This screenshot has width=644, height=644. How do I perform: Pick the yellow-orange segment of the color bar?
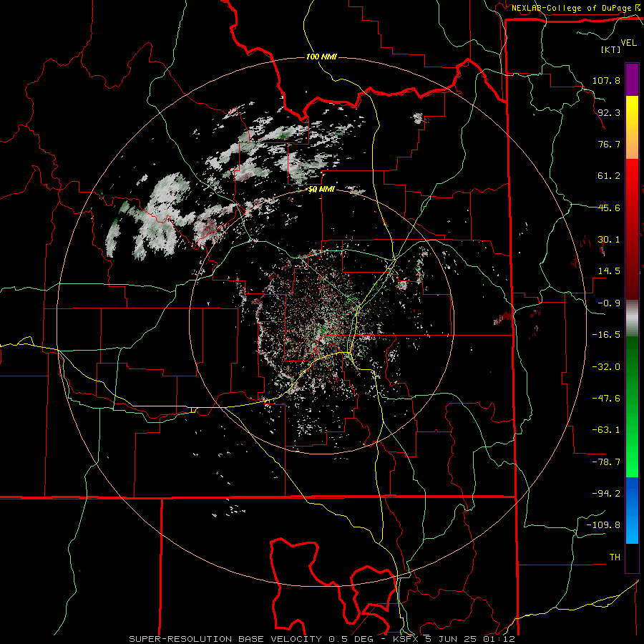tap(632, 127)
